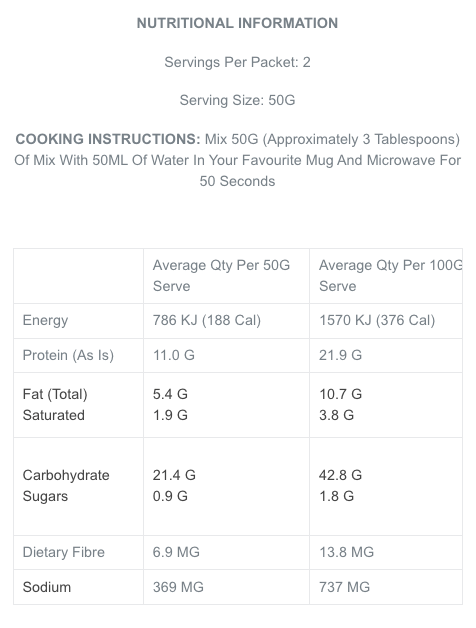The height and width of the screenshot is (628, 476).
Task: Click the 13.8 MG fibre value
Action: (x=346, y=552)
